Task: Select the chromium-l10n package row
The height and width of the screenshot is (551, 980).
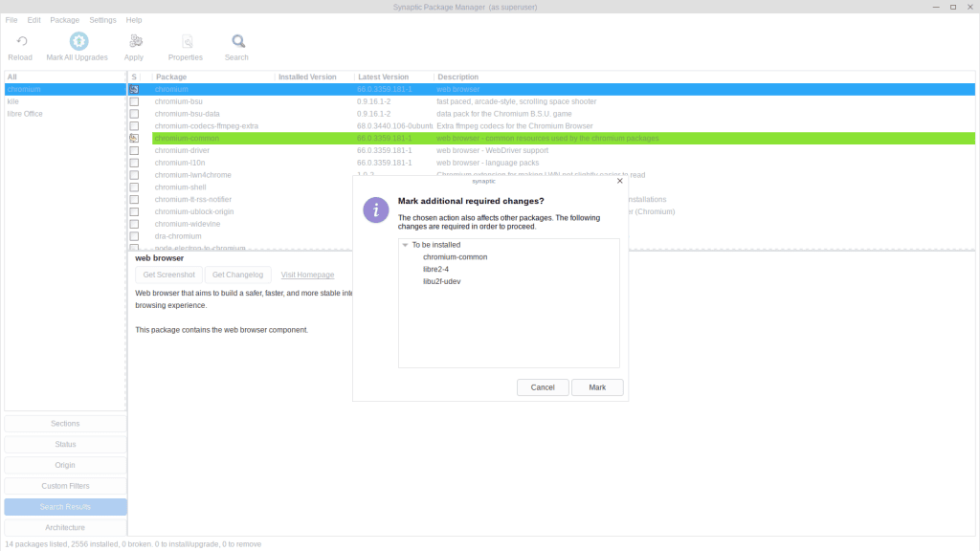Action: tap(551, 163)
